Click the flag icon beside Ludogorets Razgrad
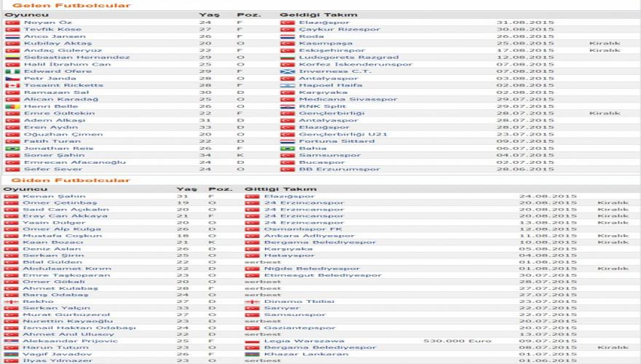The height and width of the screenshot is (364, 641). 287,57
